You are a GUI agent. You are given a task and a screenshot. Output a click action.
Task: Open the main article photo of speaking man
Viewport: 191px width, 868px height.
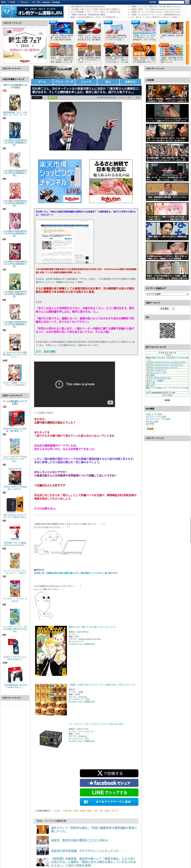(x=85, y=126)
